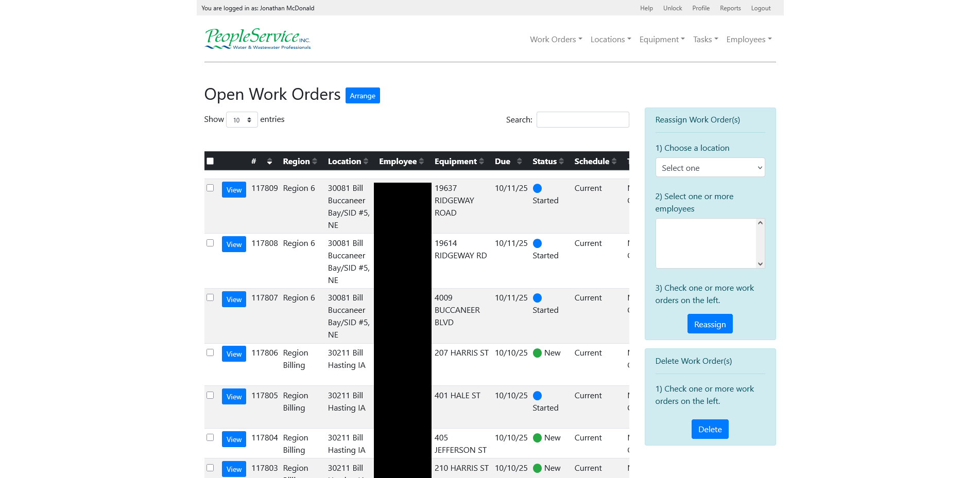This screenshot has width=980, height=478.
Task: Open the Employees menu
Action: pos(748,40)
